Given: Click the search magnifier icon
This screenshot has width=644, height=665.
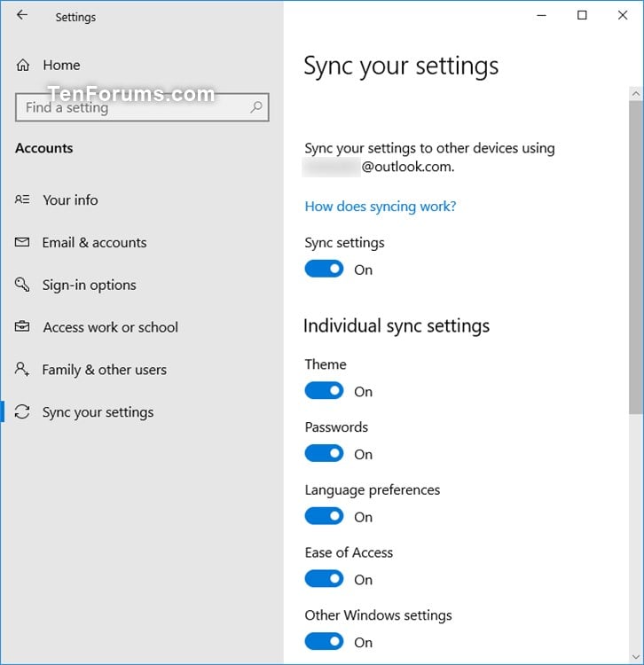Looking at the screenshot, I should [x=255, y=107].
